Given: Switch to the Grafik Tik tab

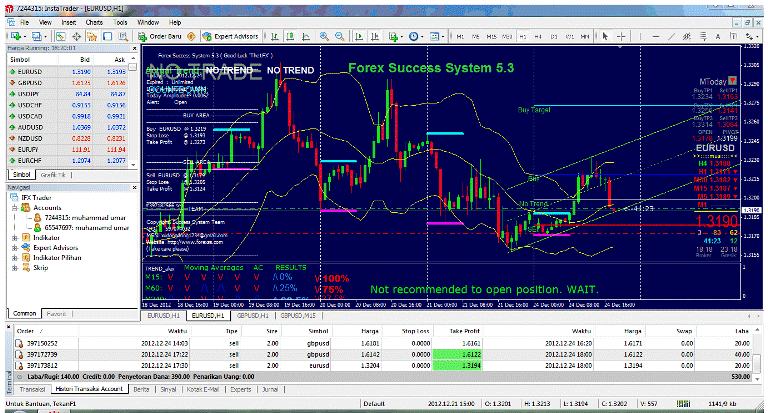Looking at the screenshot, I should pos(53,174).
